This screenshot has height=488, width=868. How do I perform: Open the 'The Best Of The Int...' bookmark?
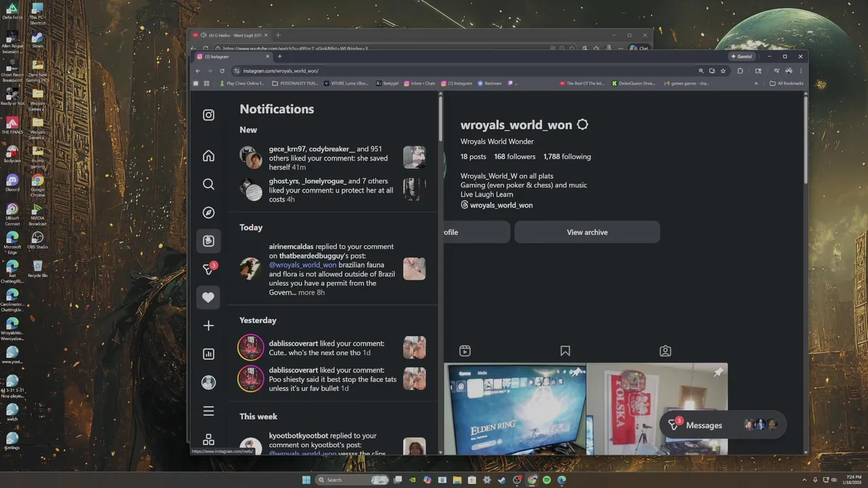tap(582, 83)
